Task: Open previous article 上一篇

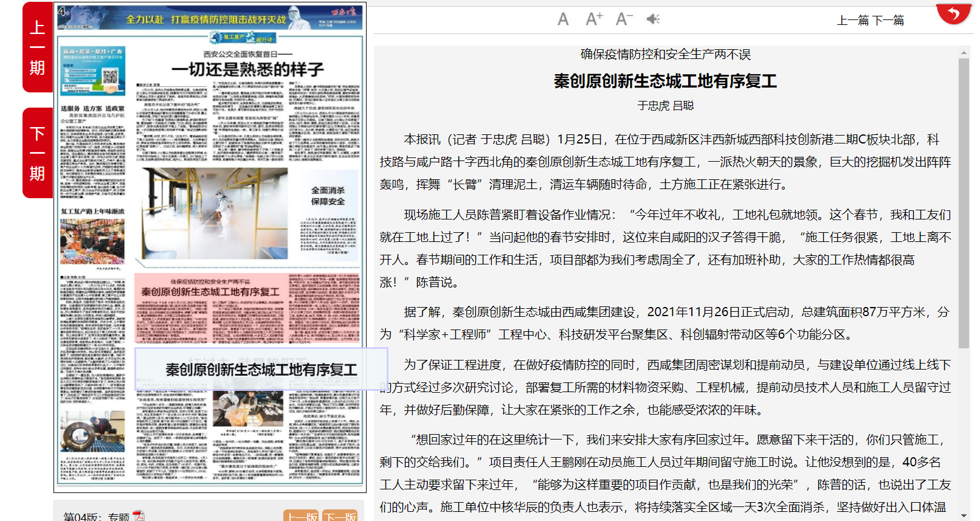Action: (853, 21)
